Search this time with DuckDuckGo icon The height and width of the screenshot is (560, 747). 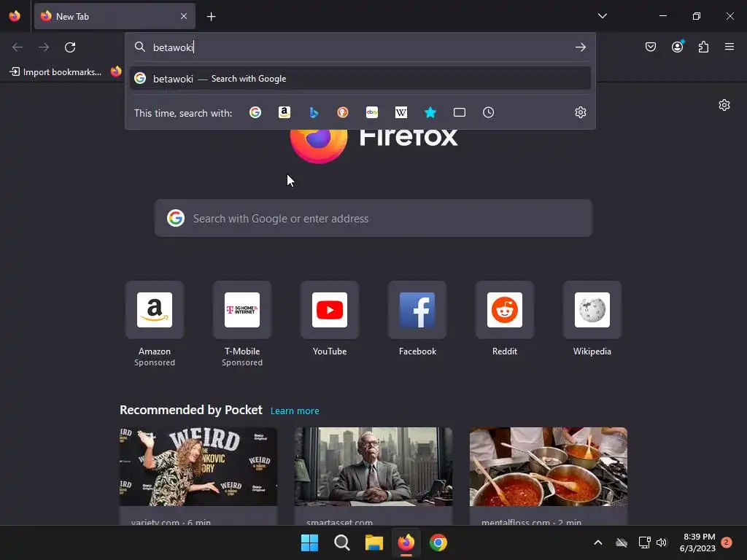[x=343, y=112]
